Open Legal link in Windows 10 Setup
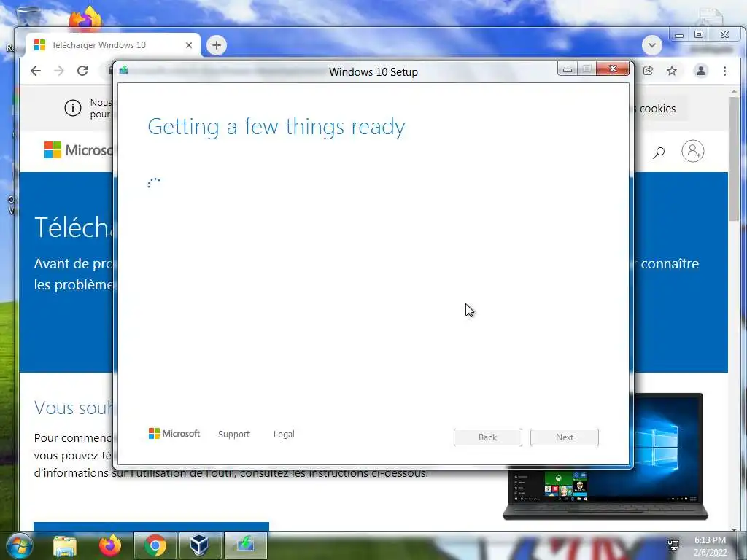Screen dimensions: 747x560 [x=284, y=434]
